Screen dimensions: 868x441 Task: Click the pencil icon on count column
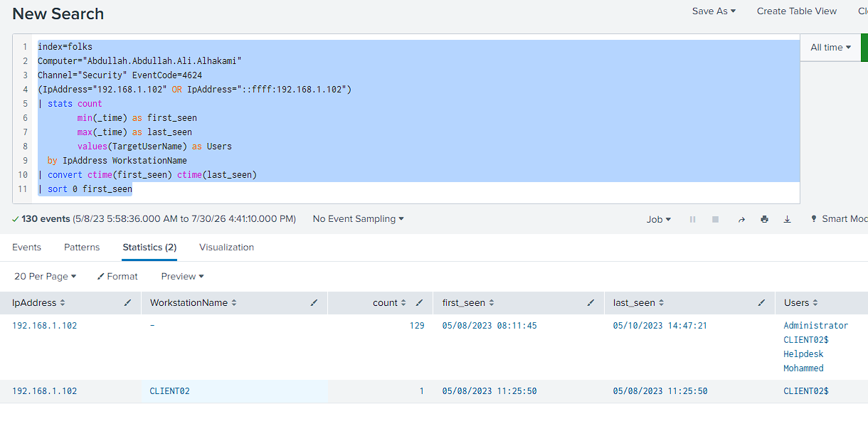tap(419, 303)
